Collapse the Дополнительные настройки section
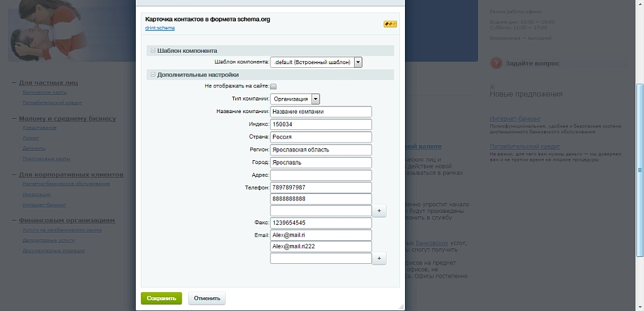The width and height of the screenshot is (644, 311). tap(153, 75)
